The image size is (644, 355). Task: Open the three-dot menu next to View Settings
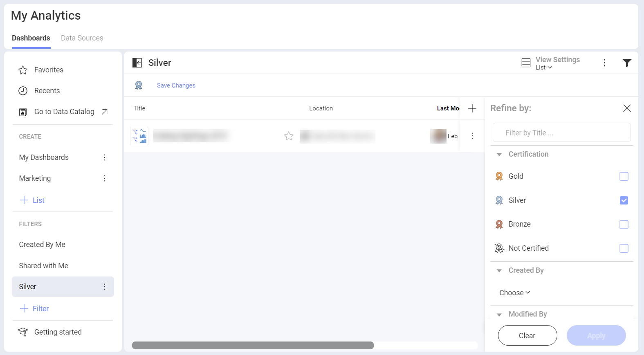[x=604, y=63]
